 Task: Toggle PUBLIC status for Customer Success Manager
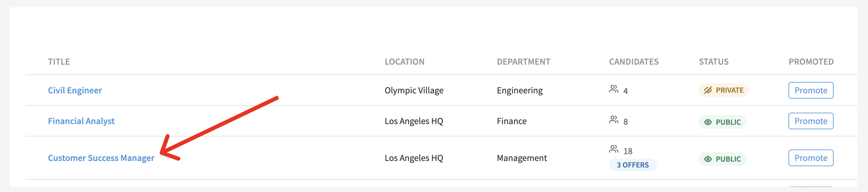pyautogui.click(x=722, y=159)
